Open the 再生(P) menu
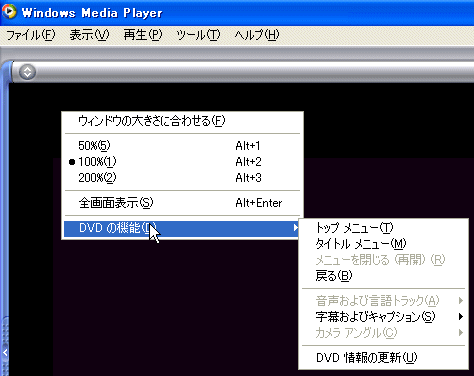474x376 pixels. point(142,35)
